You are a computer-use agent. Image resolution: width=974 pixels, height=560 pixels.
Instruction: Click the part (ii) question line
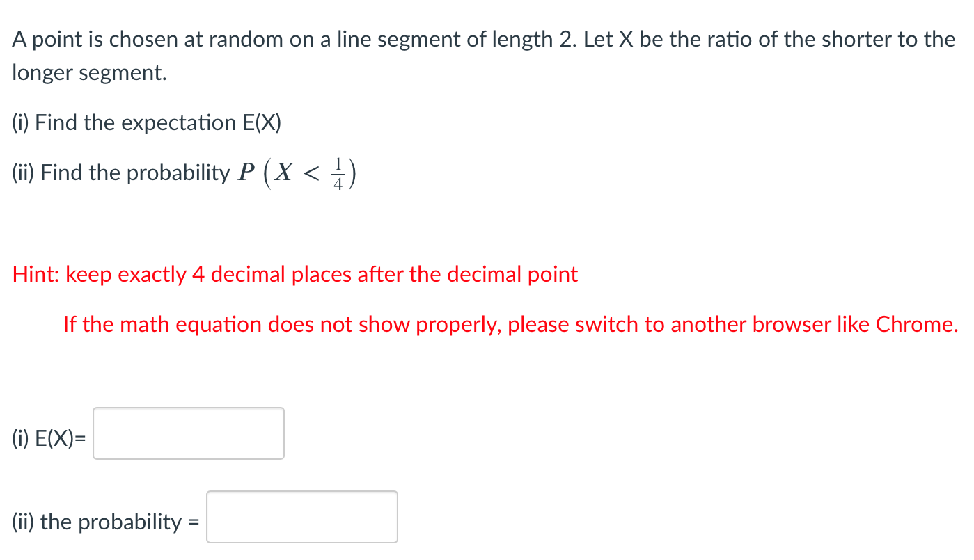[x=183, y=172]
